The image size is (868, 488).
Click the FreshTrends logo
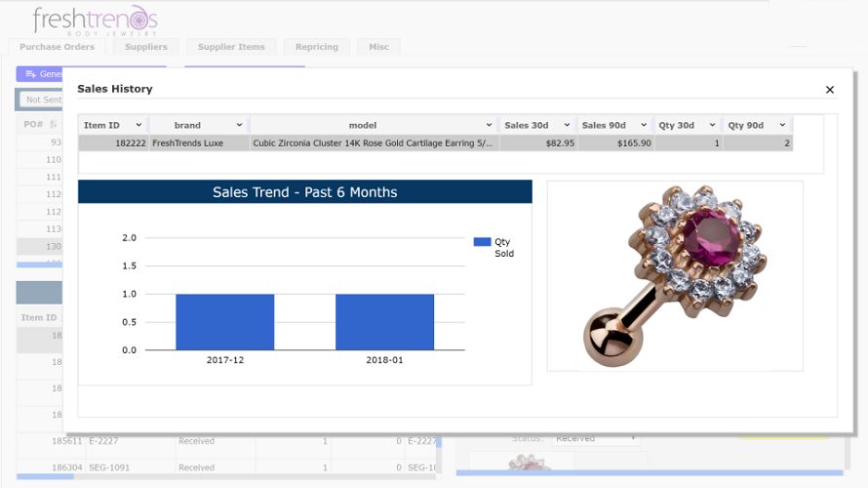pyautogui.click(x=95, y=20)
